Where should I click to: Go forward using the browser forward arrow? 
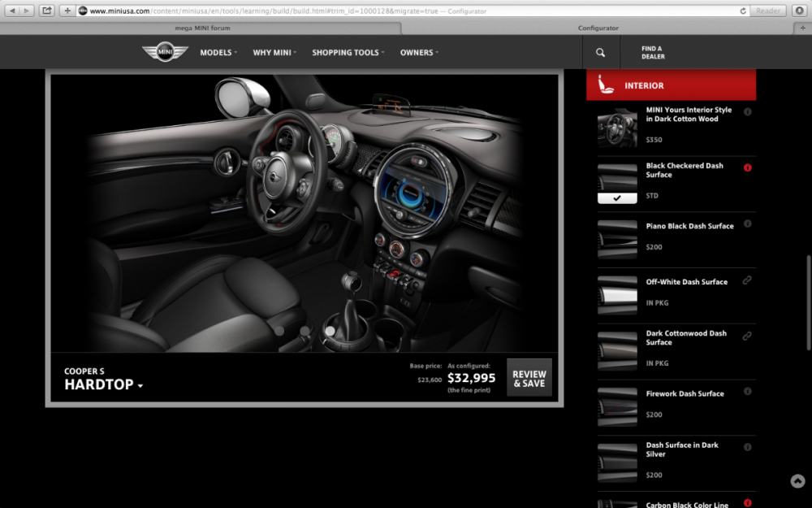[27, 11]
